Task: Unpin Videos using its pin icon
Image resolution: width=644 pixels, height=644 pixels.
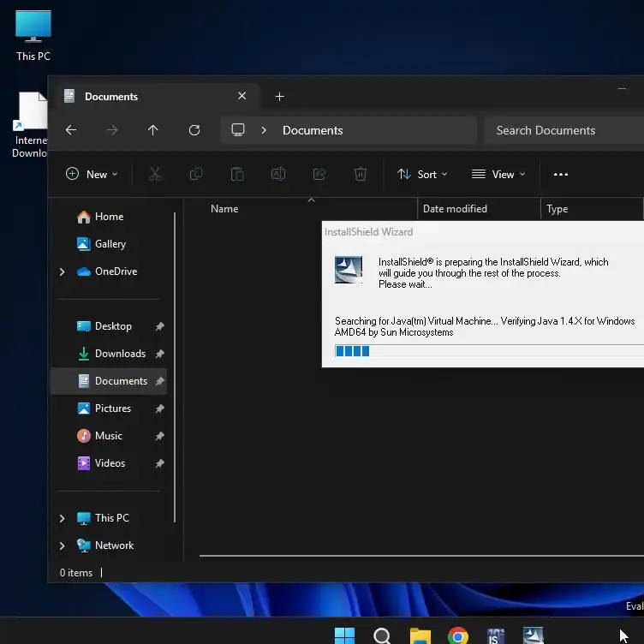Action: pos(159,463)
